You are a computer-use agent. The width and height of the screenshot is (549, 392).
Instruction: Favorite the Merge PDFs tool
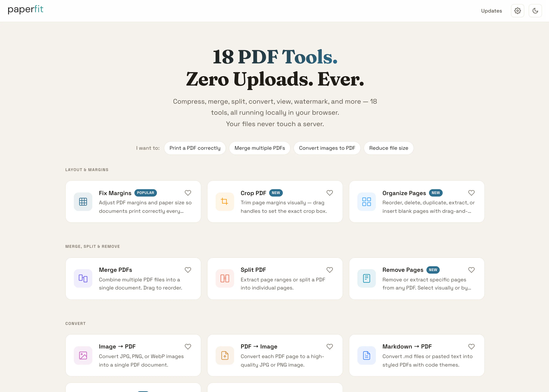coord(188,270)
